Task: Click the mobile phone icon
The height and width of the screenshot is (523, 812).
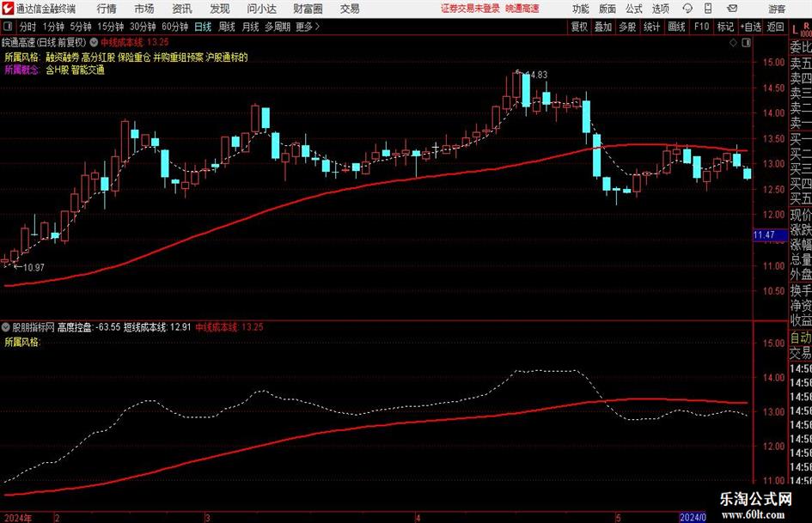Action: [708, 9]
